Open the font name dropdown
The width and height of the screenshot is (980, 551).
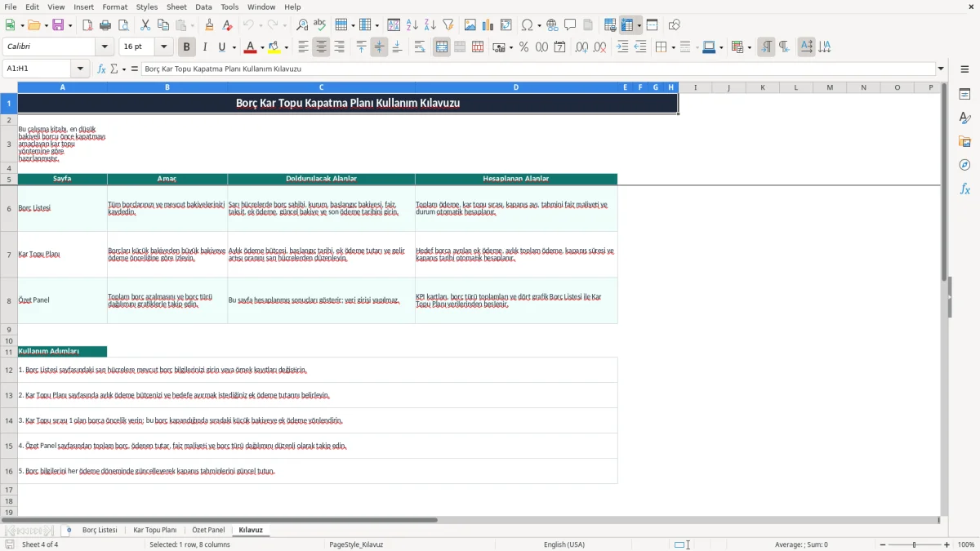point(104,47)
